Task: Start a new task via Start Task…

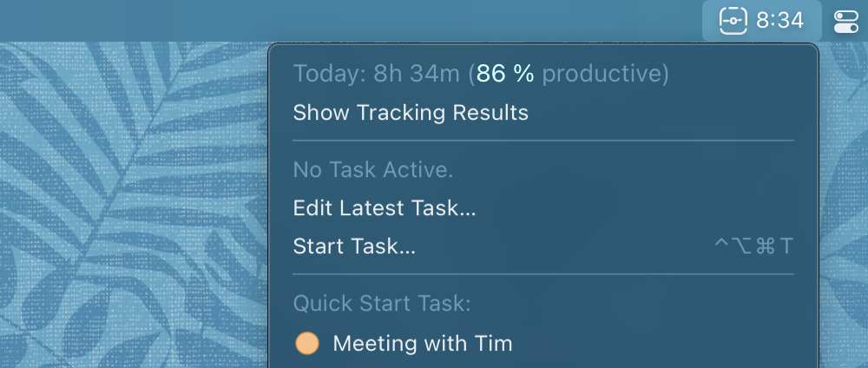Action: 354,246
